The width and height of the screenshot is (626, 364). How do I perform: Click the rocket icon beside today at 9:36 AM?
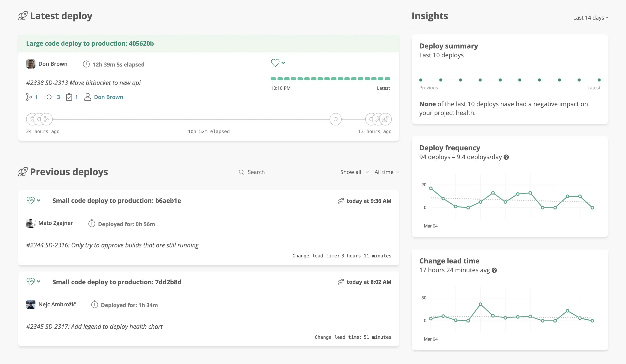pyautogui.click(x=341, y=201)
